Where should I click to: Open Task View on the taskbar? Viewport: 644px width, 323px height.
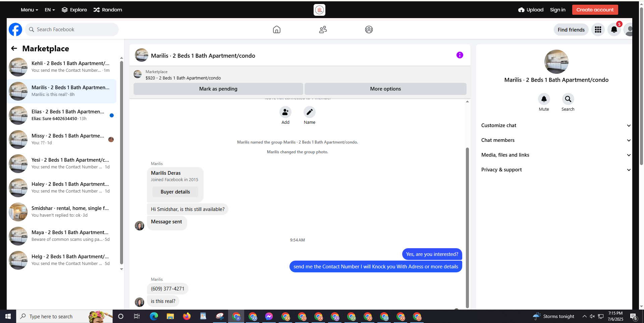(137, 316)
